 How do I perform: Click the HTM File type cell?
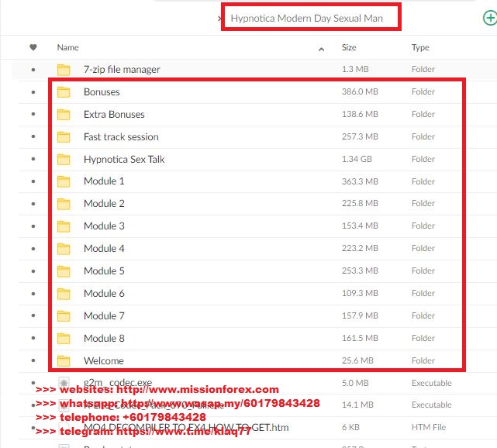(x=429, y=427)
